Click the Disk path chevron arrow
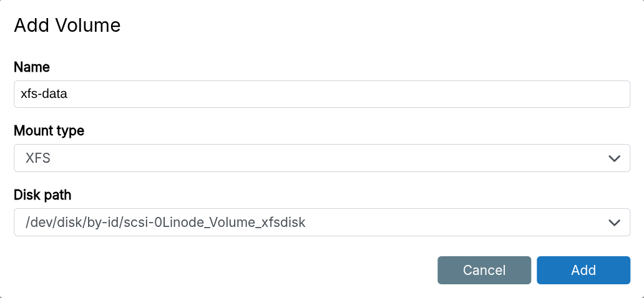This screenshot has height=298, width=644. tap(614, 223)
